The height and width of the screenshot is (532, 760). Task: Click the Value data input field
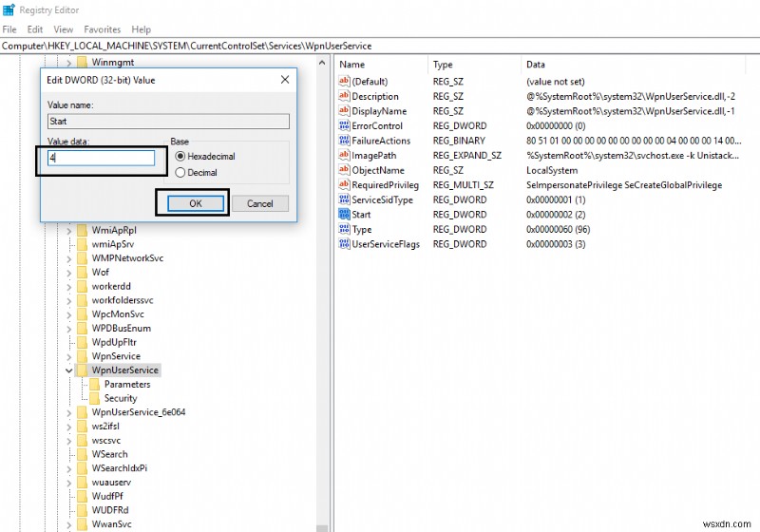(101, 158)
